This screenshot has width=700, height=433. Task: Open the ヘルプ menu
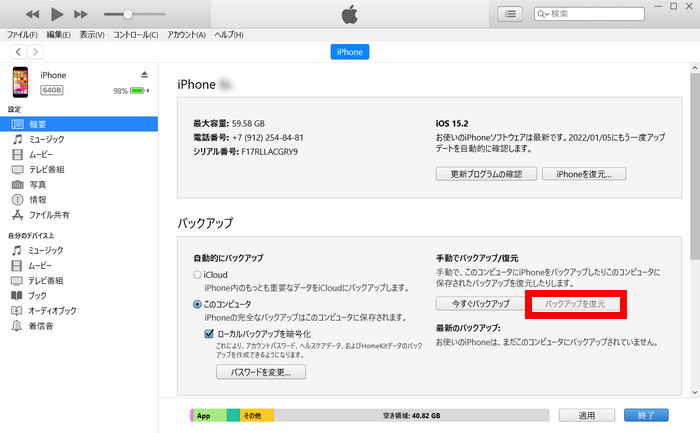tap(229, 35)
